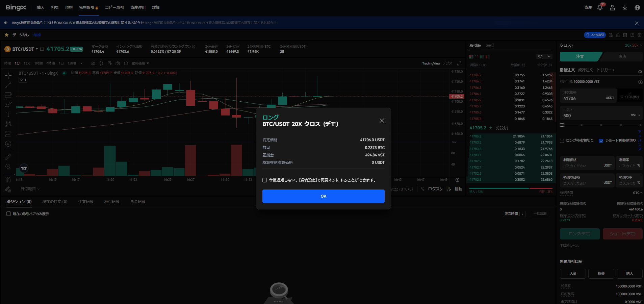
Task: Take a chart snapshot with camera icon
Action: click(118, 64)
